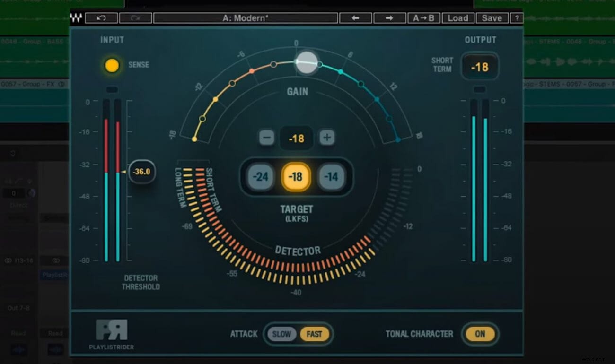Image resolution: width=615 pixels, height=364 pixels.
Task: Click the redo arrow icon
Action: (136, 18)
